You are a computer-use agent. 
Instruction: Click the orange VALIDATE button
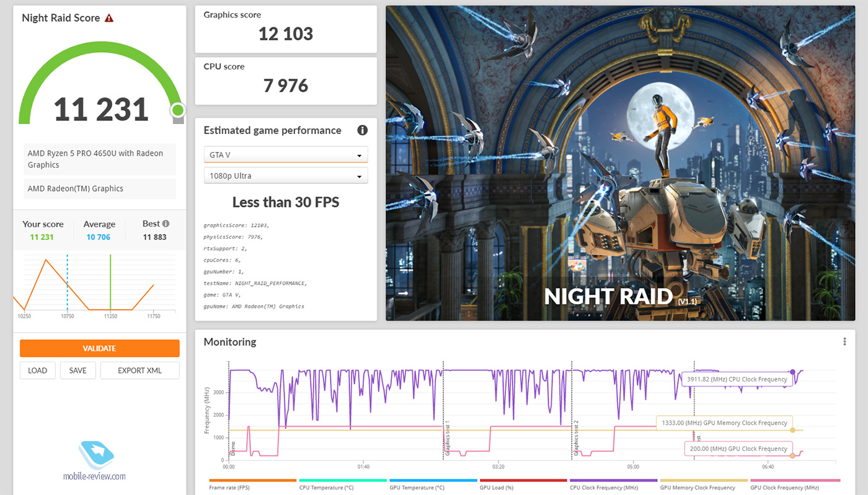100,349
